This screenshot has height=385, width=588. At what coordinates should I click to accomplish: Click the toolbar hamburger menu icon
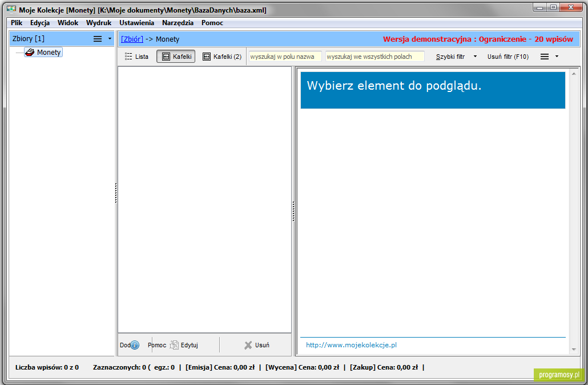pyautogui.click(x=545, y=57)
